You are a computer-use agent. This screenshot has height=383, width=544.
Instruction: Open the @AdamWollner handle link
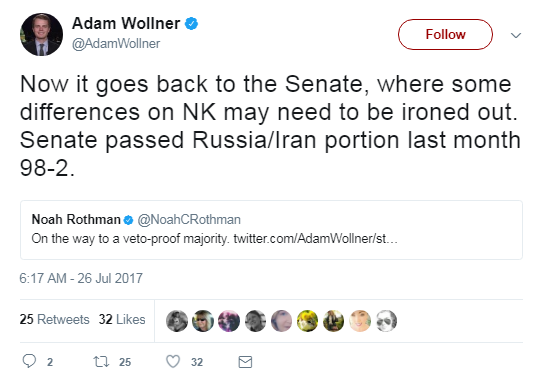(116, 44)
